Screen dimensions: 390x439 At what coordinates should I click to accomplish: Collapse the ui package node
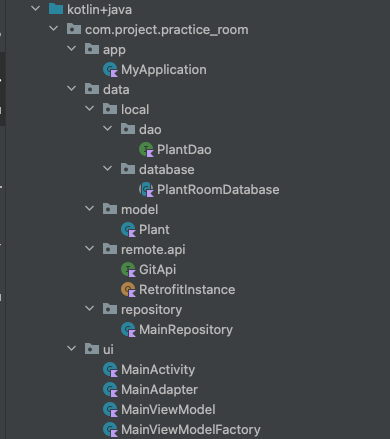click(x=72, y=349)
